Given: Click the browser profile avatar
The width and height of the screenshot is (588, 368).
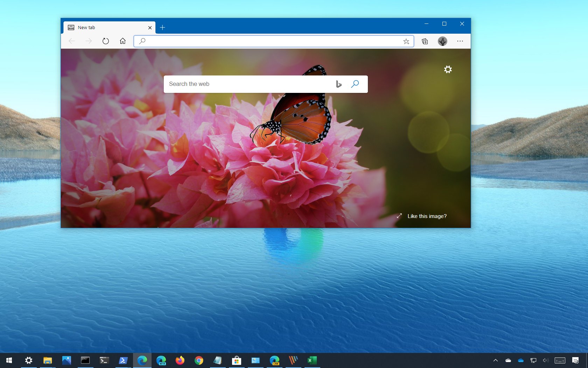Looking at the screenshot, I should (442, 41).
